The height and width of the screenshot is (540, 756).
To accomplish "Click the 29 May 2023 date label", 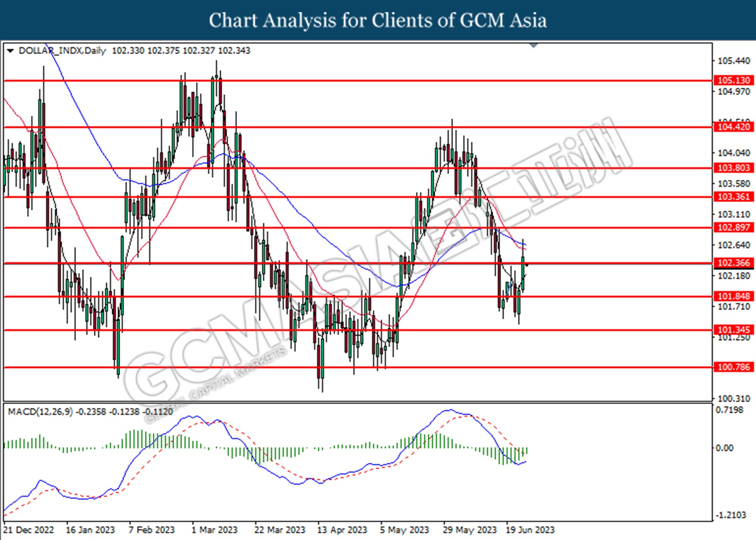I will [469, 530].
